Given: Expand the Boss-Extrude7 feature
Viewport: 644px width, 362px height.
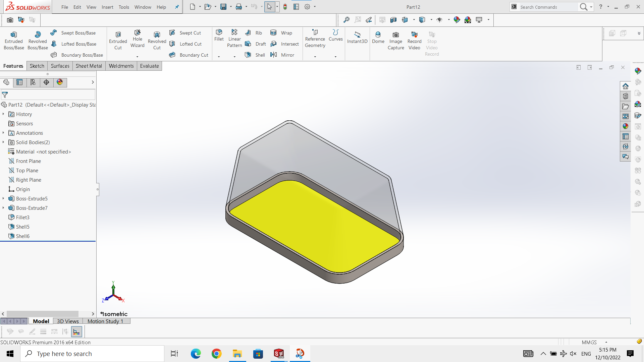Looking at the screenshot, I should click(x=3, y=208).
